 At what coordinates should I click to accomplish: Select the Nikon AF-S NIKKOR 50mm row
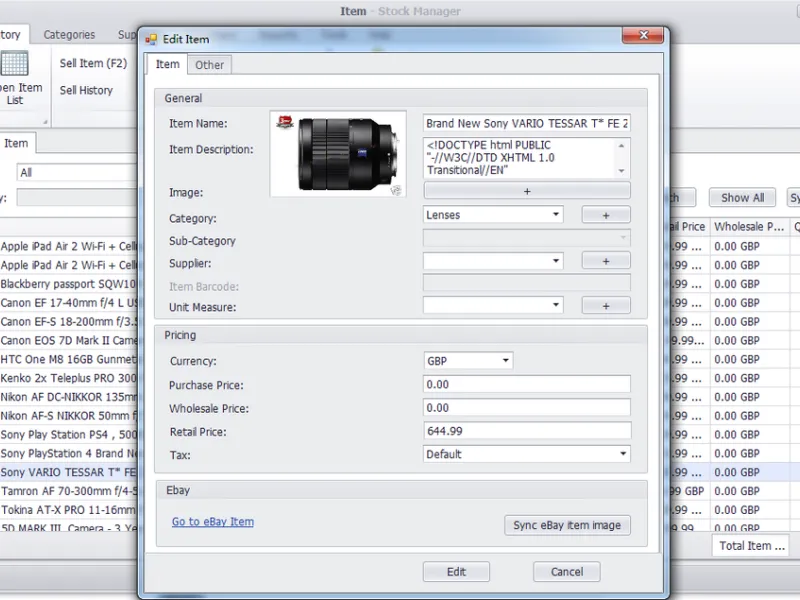click(68, 416)
